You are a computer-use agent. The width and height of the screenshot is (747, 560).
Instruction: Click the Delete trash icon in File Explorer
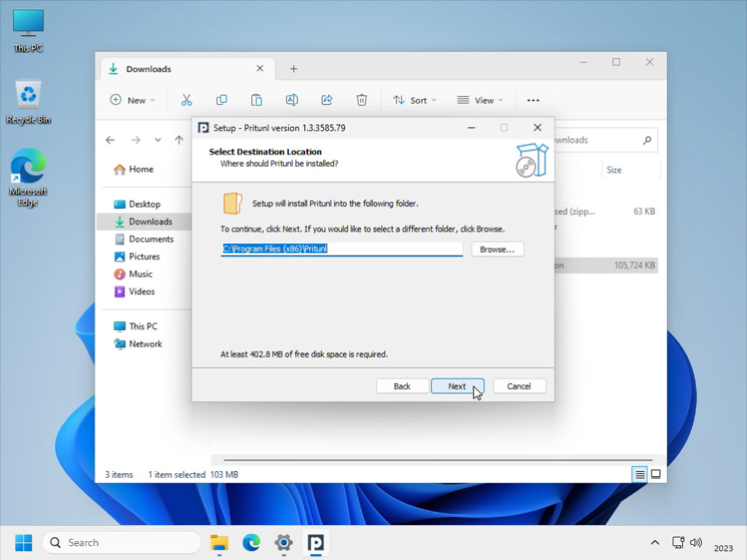pyautogui.click(x=362, y=100)
